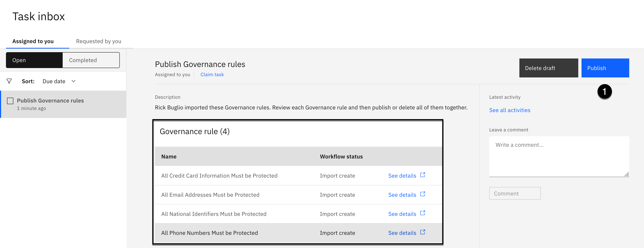Click the Claim task link
The width and height of the screenshot is (644, 248).
[x=212, y=75]
